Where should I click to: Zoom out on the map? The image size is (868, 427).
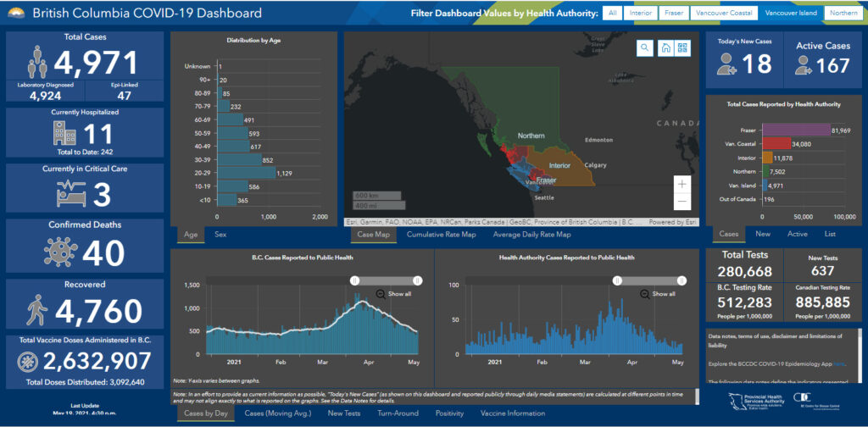pyautogui.click(x=683, y=202)
